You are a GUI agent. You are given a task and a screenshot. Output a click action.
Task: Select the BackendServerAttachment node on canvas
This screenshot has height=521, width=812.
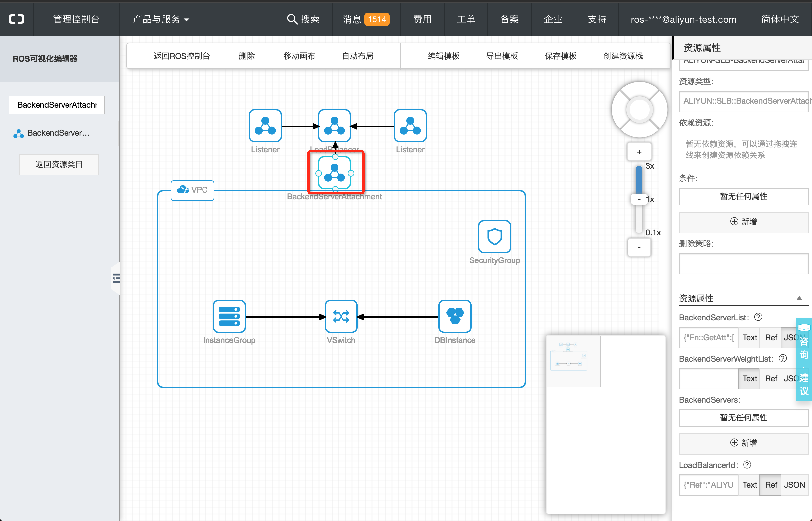(x=335, y=173)
